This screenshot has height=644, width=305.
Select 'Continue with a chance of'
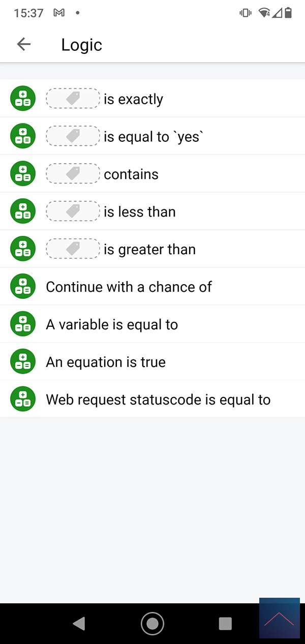coord(129,287)
